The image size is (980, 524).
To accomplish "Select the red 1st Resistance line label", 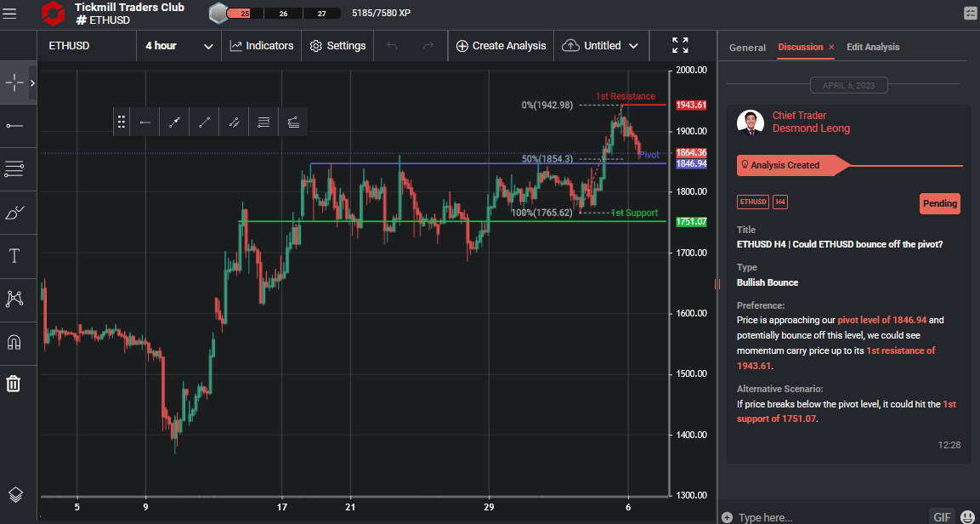I will pos(625,96).
